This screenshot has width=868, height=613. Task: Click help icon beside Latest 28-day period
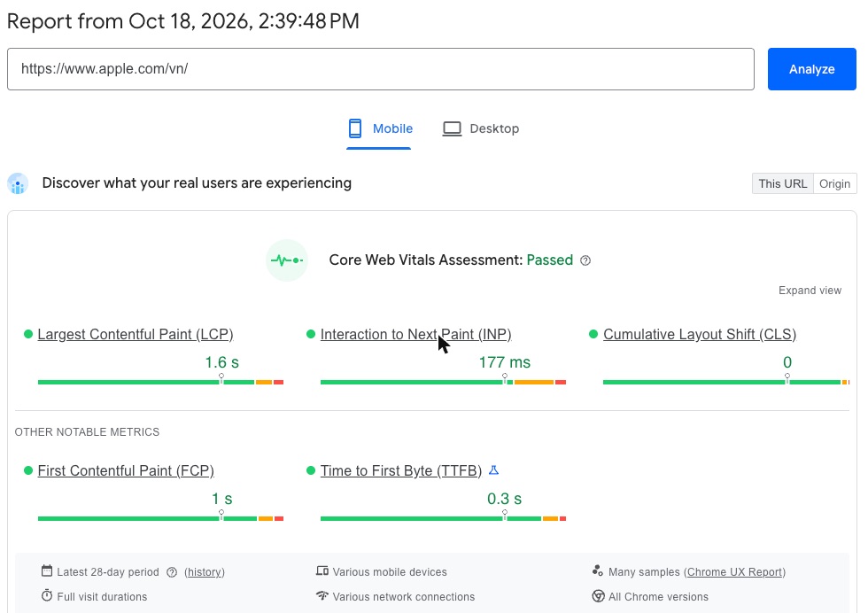coord(172,572)
